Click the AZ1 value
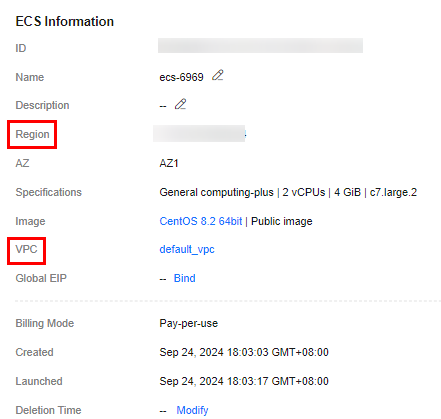This screenshot has height=419, width=441. click(x=169, y=163)
